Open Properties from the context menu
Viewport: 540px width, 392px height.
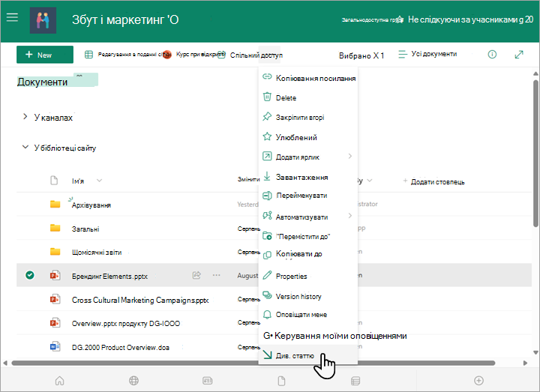[x=308, y=276]
